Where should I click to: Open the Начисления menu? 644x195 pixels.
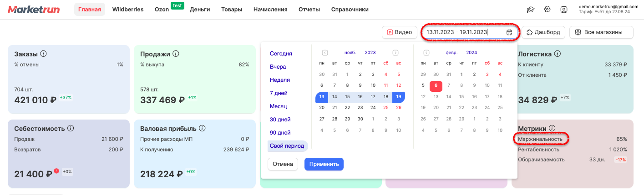point(270,10)
